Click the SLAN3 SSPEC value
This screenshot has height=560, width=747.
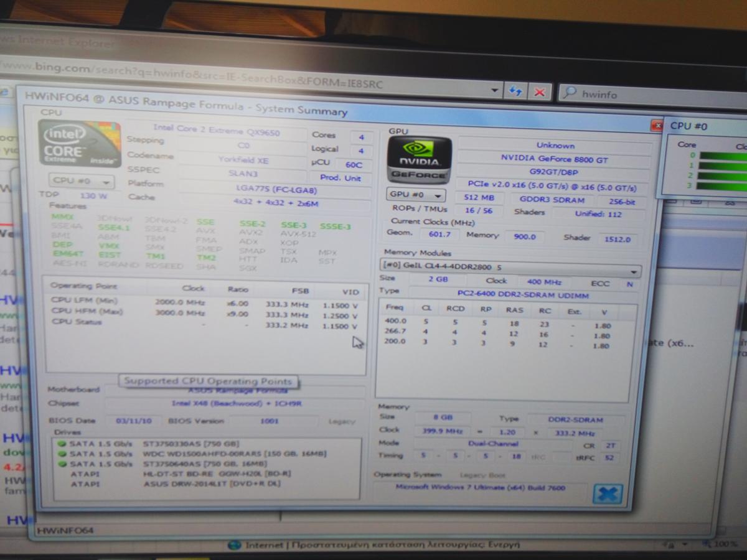[242, 174]
